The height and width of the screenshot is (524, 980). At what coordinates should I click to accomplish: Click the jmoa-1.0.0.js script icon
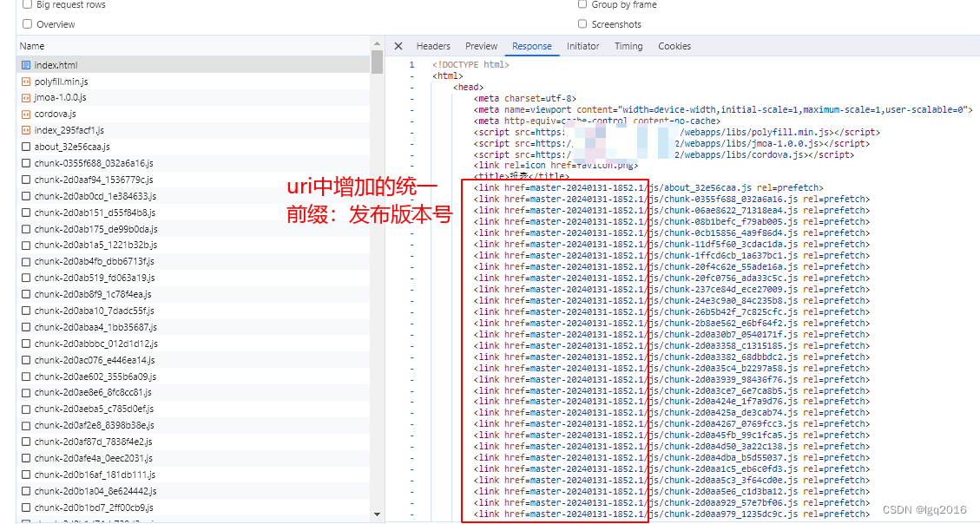pyautogui.click(x=26, y=97)
